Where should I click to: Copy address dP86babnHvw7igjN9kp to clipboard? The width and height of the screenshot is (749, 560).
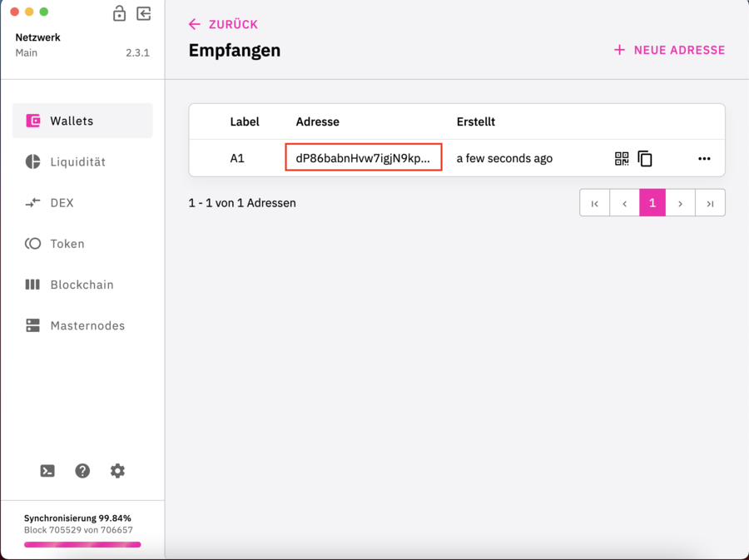pyautogui.click(x=645, y=158)
